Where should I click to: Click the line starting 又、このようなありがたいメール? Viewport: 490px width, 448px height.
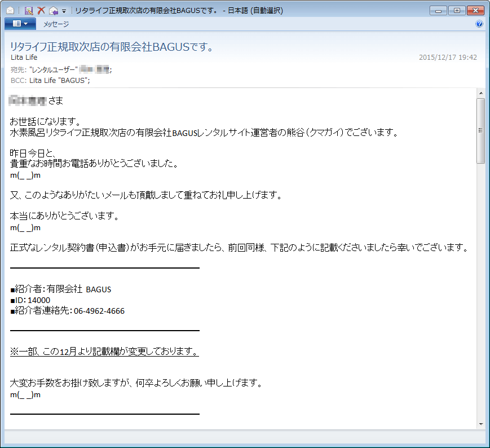coord(146,195)
